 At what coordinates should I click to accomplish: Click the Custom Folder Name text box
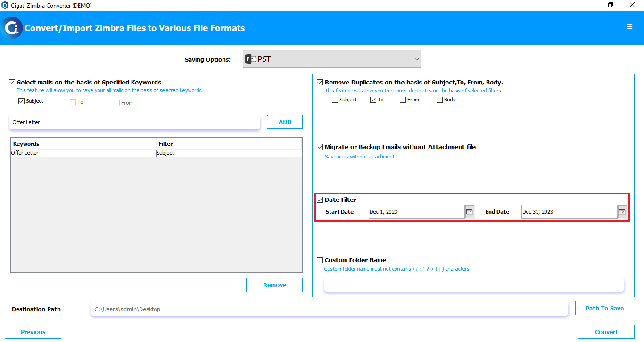tap(474, 284)
